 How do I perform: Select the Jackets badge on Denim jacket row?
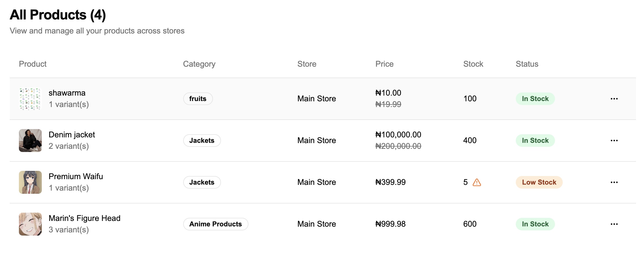202,141
